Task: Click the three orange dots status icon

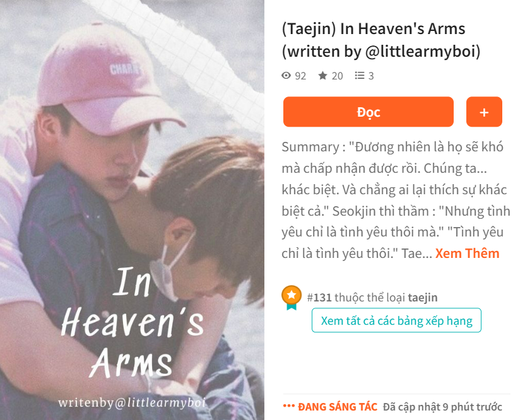Action: [x=288, y=406]
